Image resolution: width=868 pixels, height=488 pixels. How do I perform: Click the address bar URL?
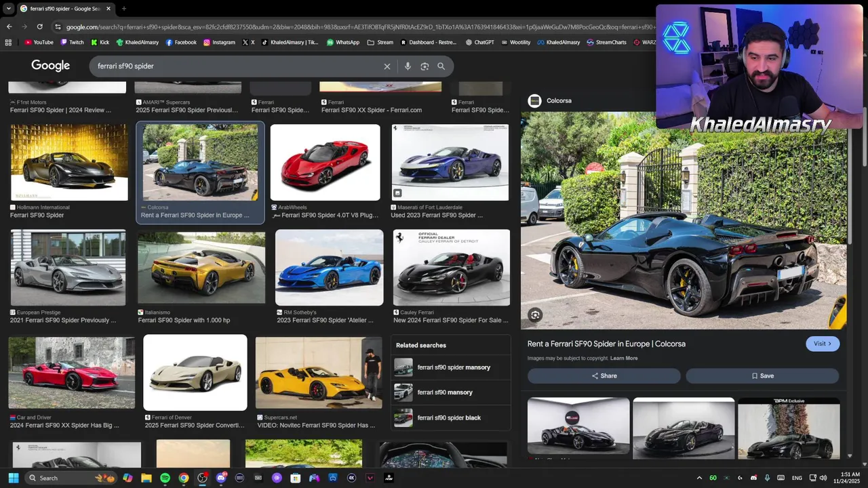coord(359,27)
